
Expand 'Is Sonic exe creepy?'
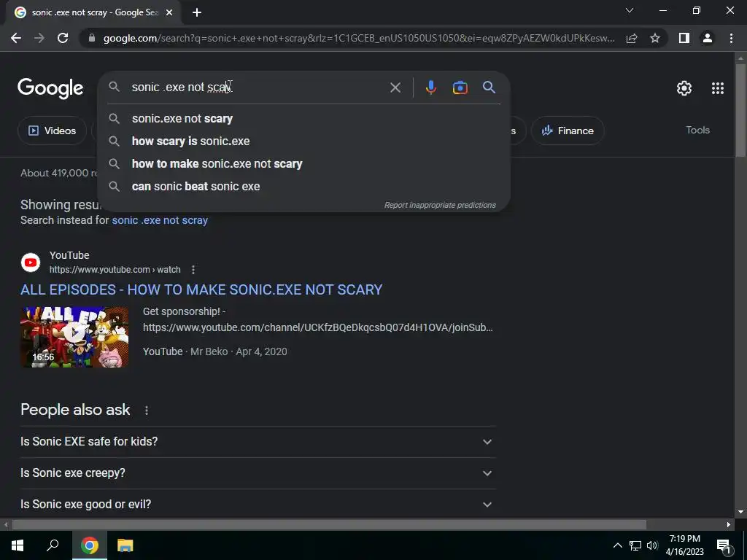[x=258, y=472]
